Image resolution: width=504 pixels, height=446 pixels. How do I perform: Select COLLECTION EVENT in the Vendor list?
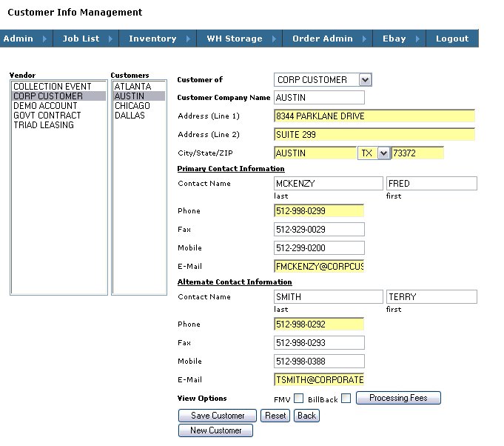click(58, 87)
